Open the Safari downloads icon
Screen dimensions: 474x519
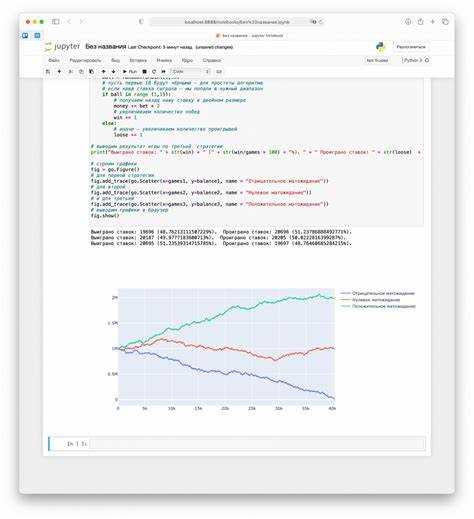click(x=408, y=22)
